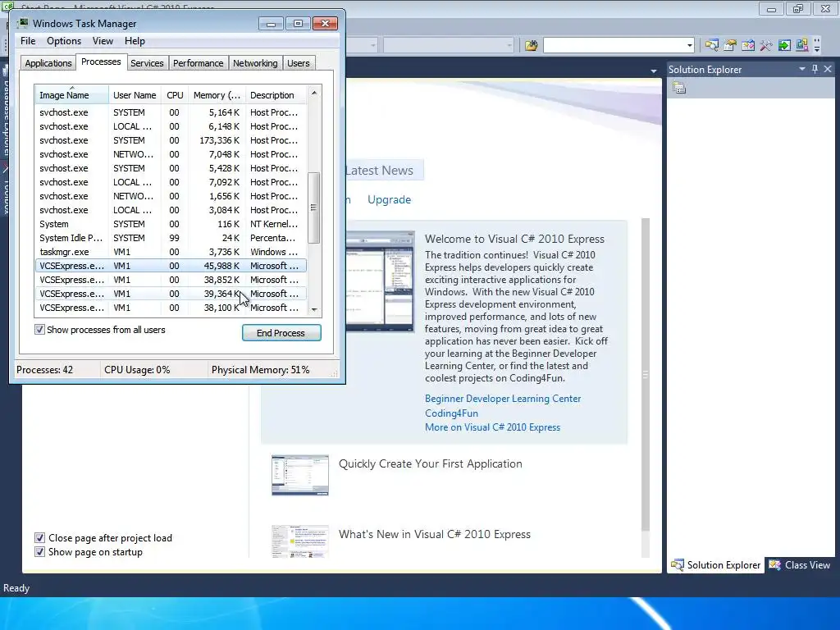The height and width of the screenshot is (630, 840).
Task: Select svchost.exe row using 173,336 K
Action: (171, 140)
